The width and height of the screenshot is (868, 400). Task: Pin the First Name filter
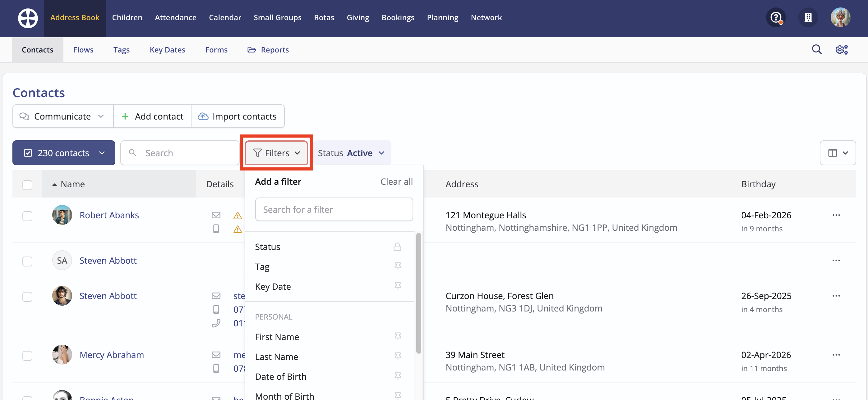coord(398,337)
